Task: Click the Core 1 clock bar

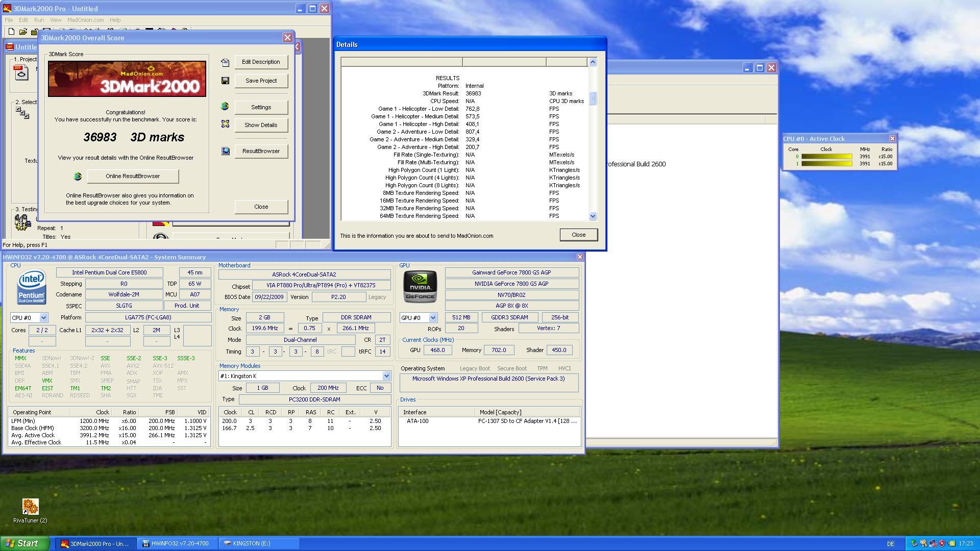Action: click(826, 164)
